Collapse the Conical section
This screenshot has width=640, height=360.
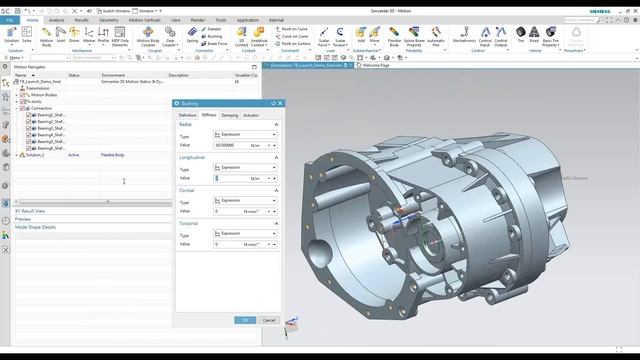[276, 191]
